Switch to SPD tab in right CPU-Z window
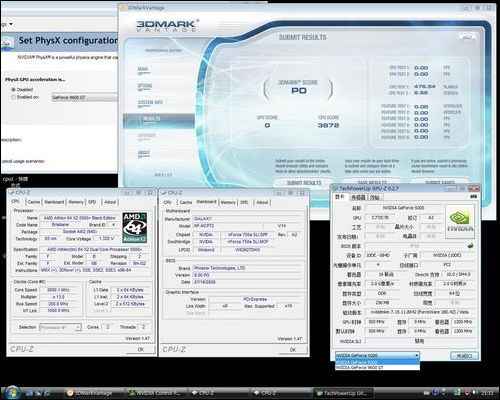 tap(244, 202)
